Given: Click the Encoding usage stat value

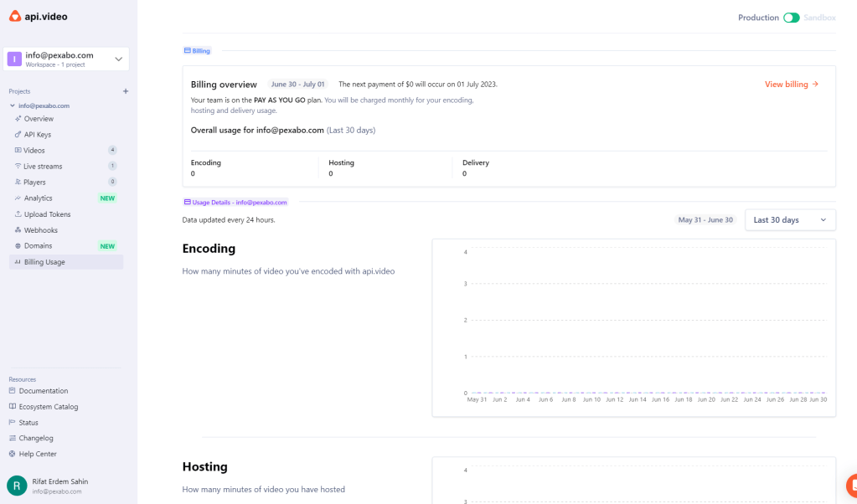Looking at the screenshot, I should (x=193, y=173).
